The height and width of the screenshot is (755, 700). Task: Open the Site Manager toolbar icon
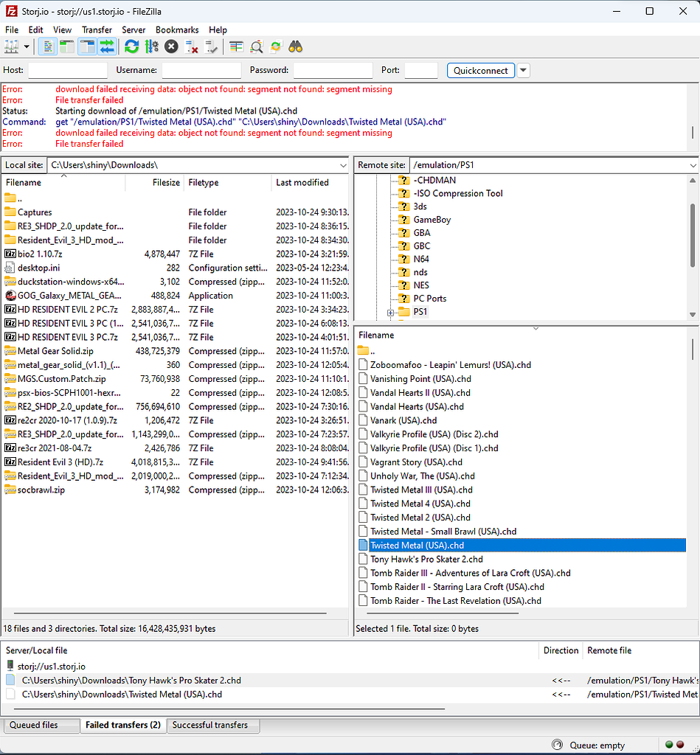pyautogui.click(x=12, y=46)
